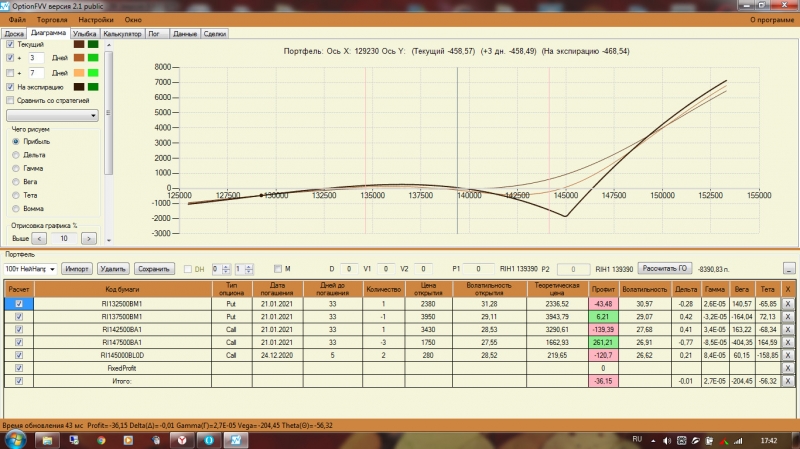Decrement the second stepper showing 1
800x449 pixels.
click(248, 271)
